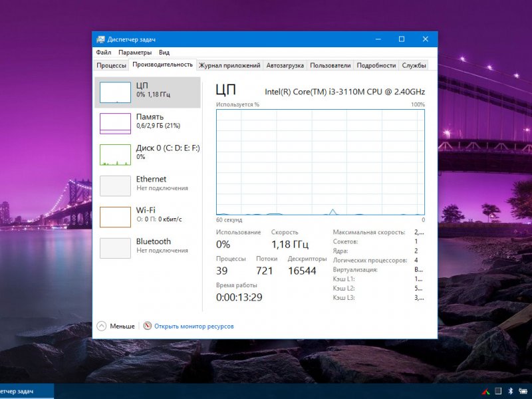Click the Сокетов: label

coord(345,241)
